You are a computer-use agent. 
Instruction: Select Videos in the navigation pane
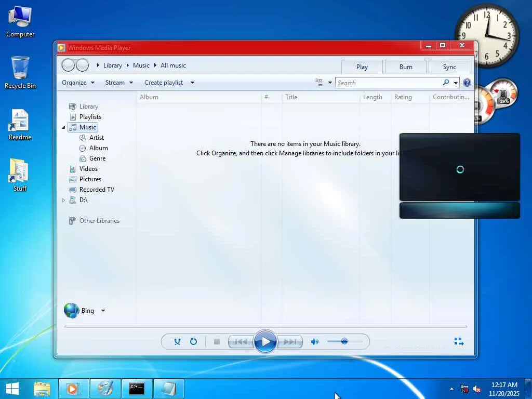point(84,169)
